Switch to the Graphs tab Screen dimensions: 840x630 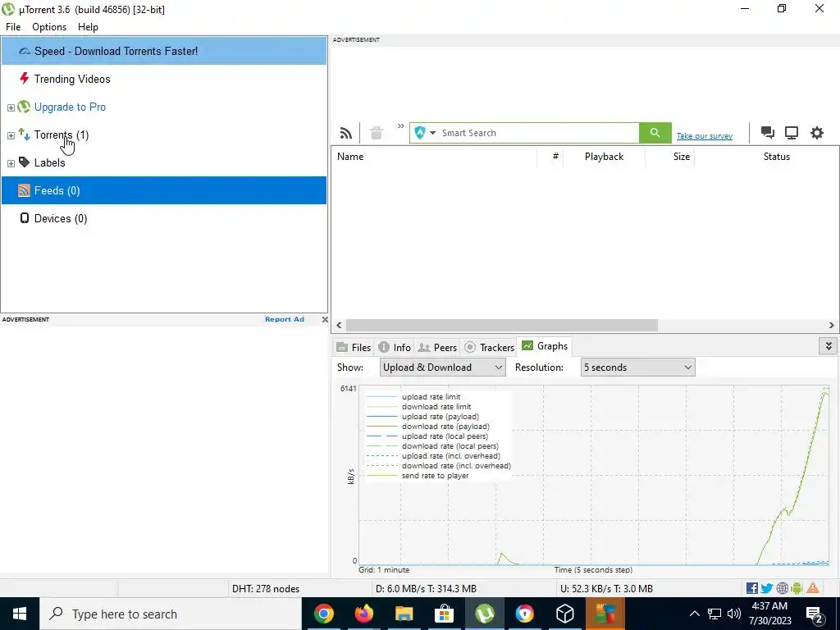tap(545, 346)
